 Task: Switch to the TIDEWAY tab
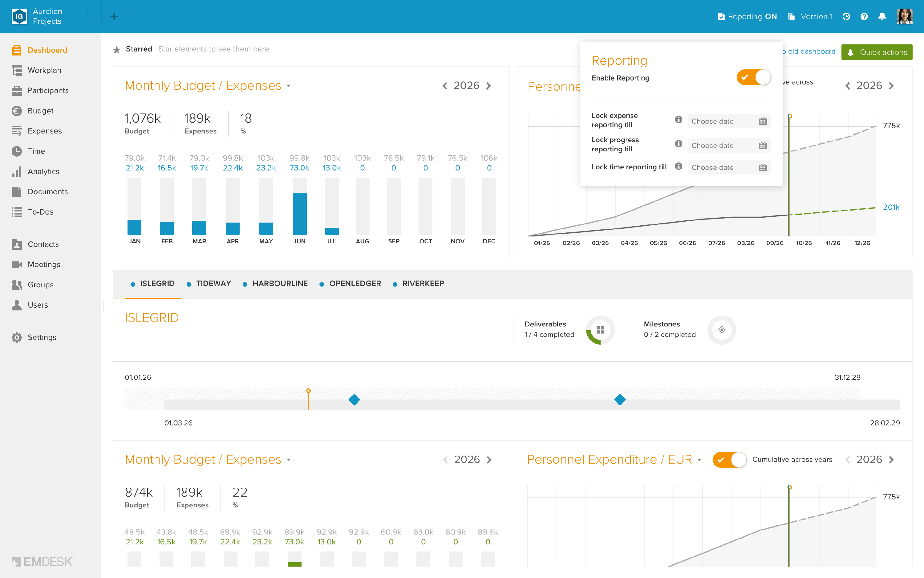click(x=209, y=284)
